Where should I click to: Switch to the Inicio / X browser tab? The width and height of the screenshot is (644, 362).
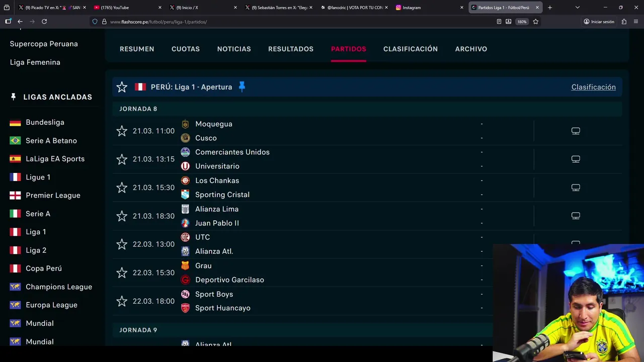coord(203,8)
